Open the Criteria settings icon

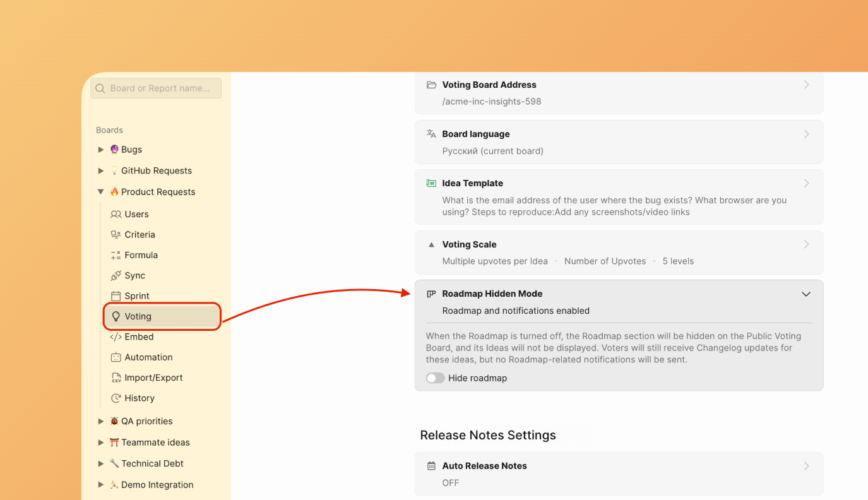click(116, 234)
